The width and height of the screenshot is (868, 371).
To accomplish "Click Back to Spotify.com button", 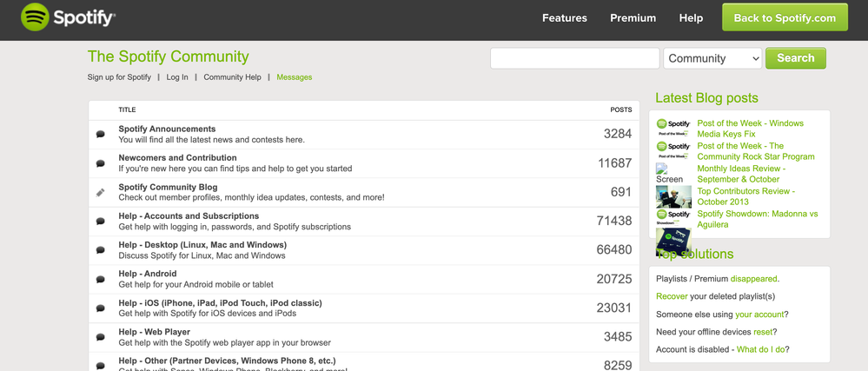I will (785, 17).
